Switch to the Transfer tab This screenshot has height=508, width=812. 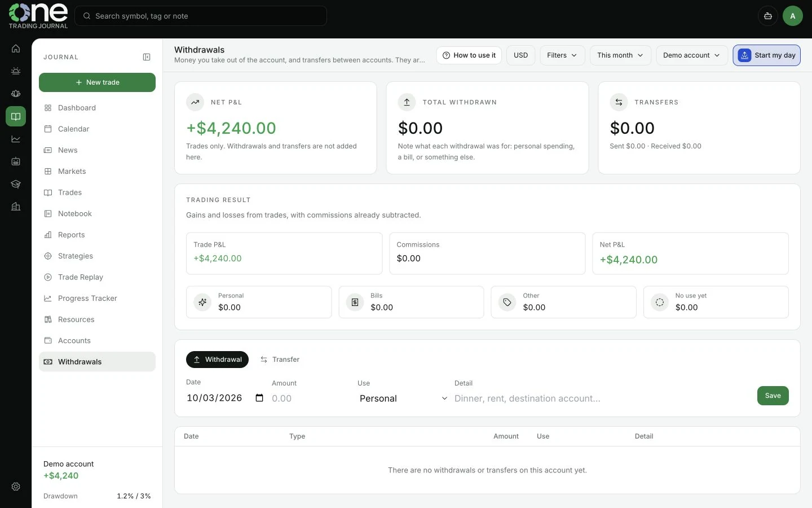pyautogui.click(x=280, y=360)
